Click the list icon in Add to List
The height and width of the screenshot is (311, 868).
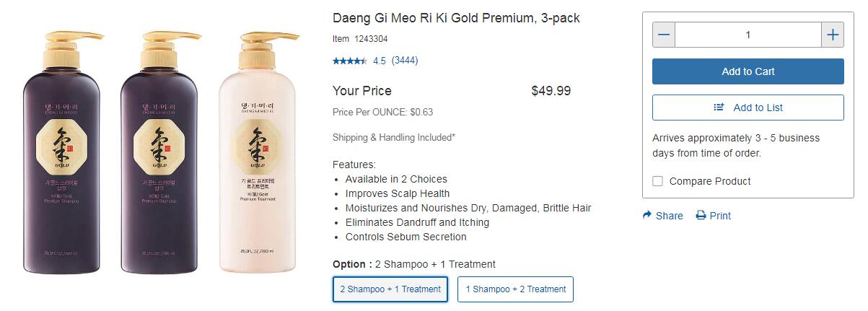719,108
